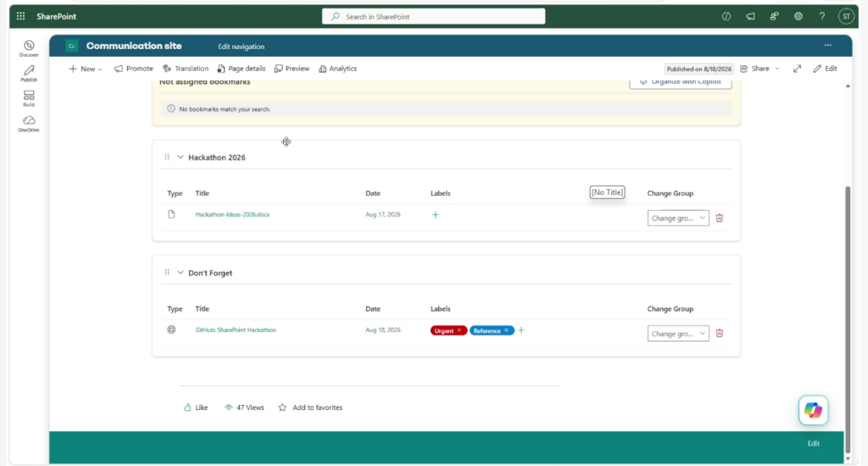868x466 pixels.
Task: Remove the Urgent label
Action: pos(459,330)
